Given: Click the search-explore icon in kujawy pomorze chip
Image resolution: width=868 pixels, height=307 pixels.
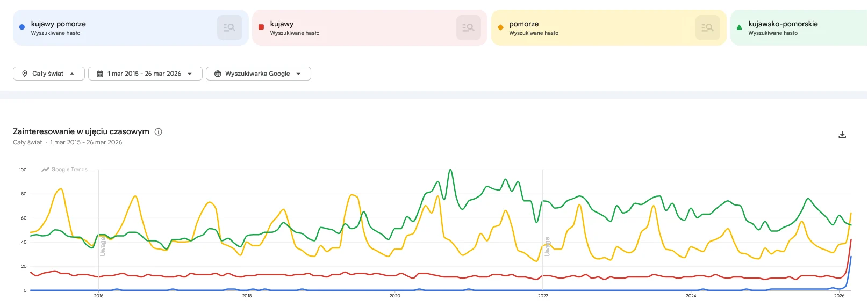Looking at the screenshot, I should [x=229, y=27].
